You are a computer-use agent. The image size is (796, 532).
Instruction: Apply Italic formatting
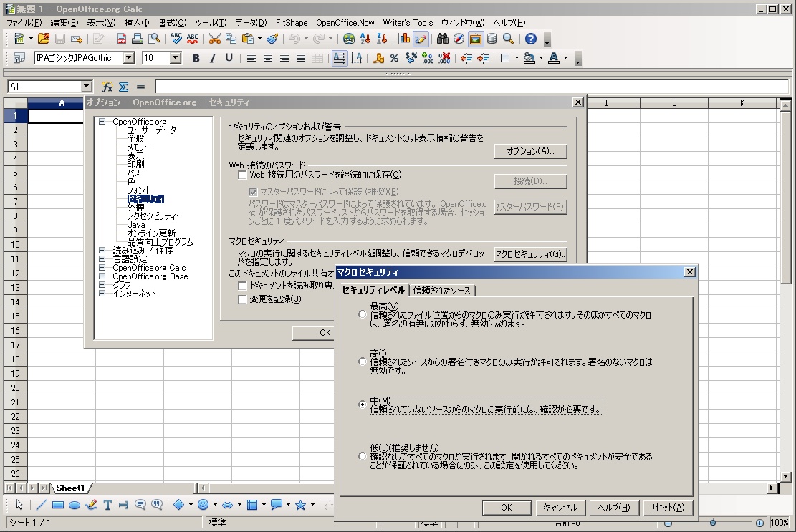pyautogui.click(x=213, y=58)
